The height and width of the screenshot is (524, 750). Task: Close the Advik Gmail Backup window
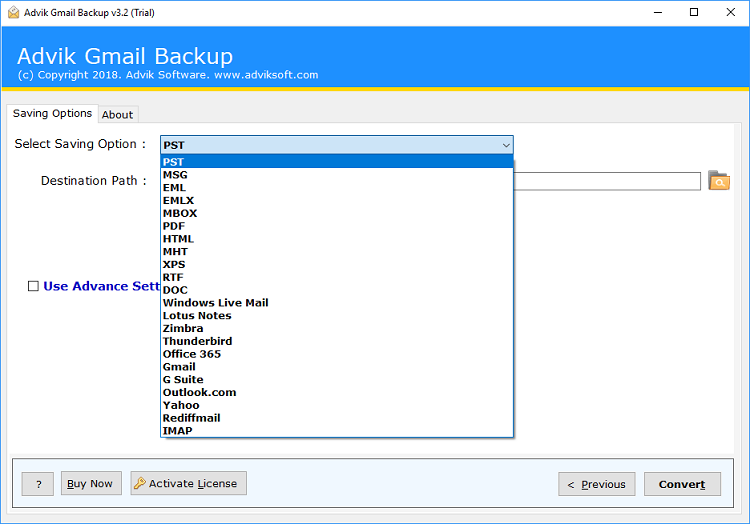point(730,12)
